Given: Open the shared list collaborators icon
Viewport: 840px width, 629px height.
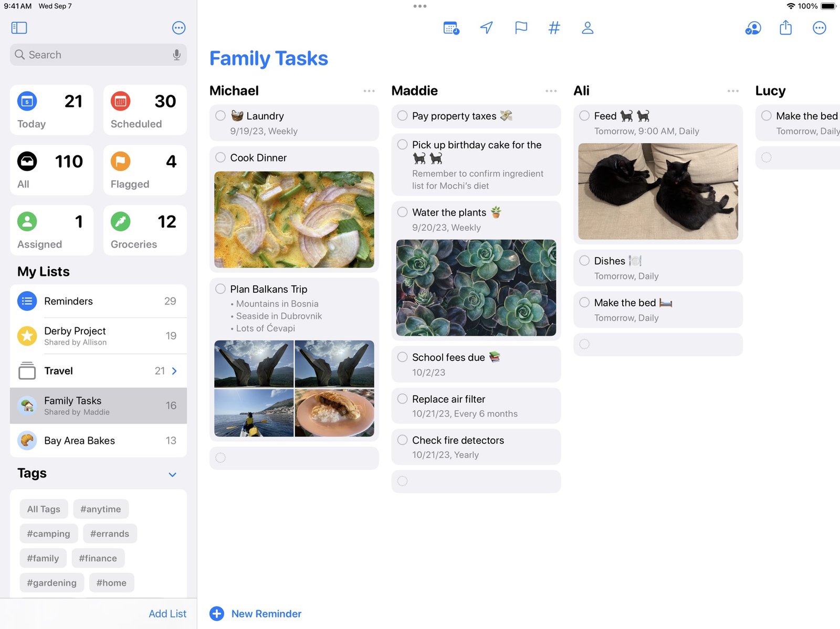Looking at the screenshot, I should 753,28.
